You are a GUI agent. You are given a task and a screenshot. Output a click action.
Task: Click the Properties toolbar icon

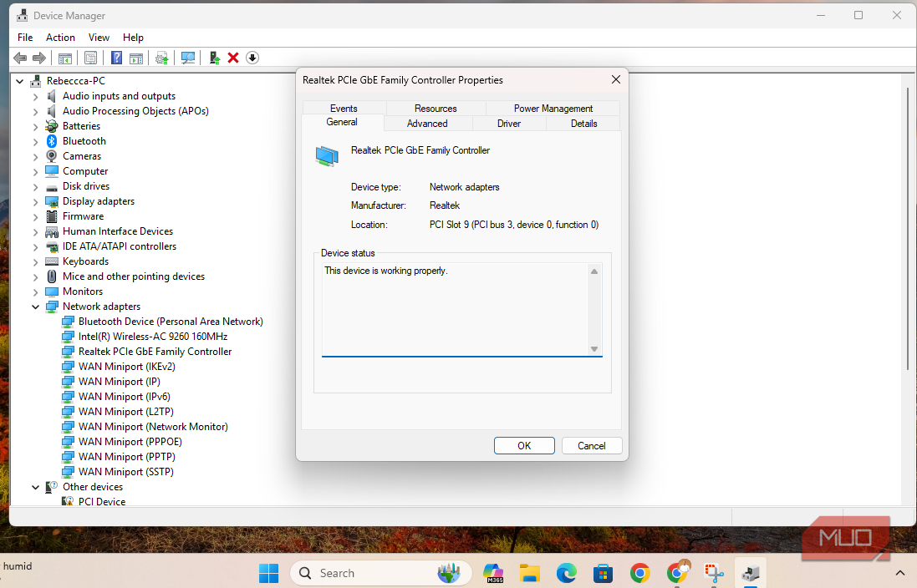pos(90,58)
